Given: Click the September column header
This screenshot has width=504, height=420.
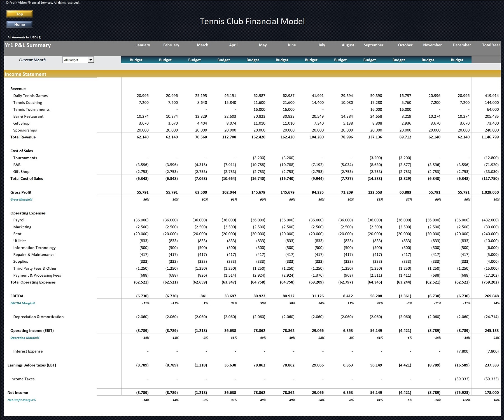Looking at the screenshot, I should 374,45.
